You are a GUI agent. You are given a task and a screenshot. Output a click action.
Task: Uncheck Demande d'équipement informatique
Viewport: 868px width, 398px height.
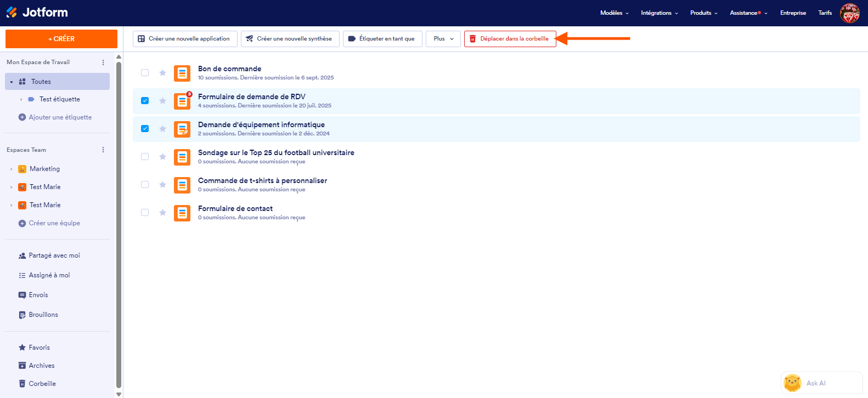145,129
